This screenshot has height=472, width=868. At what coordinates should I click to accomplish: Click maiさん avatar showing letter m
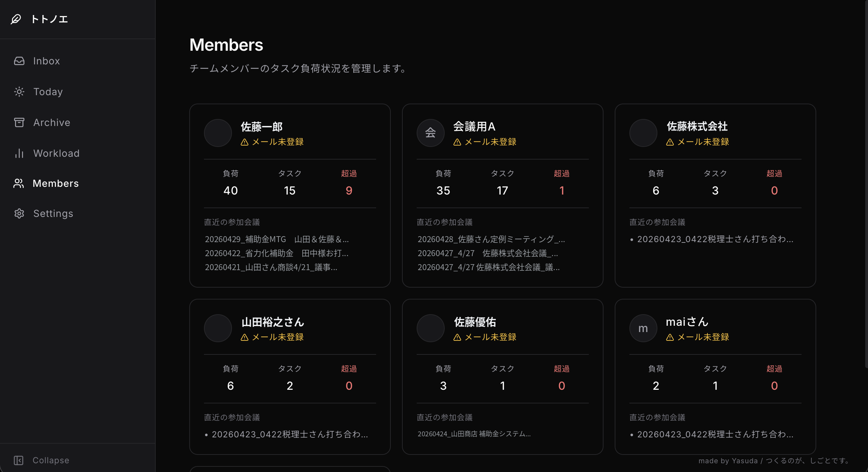pos(643,328)
